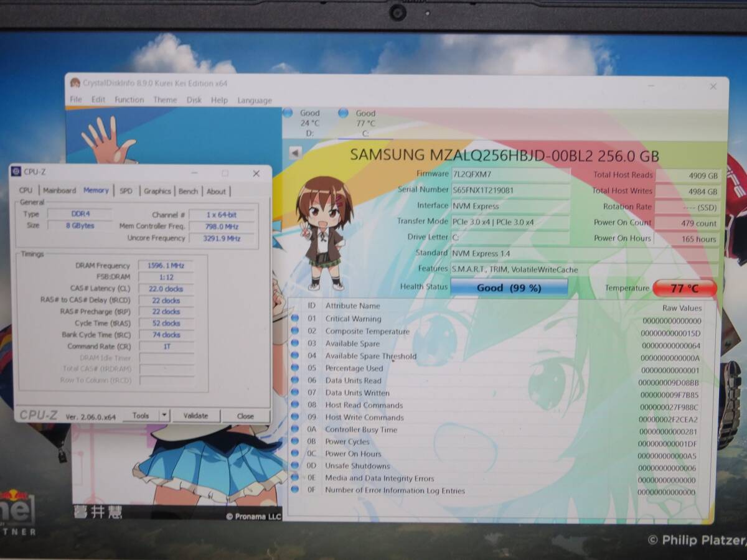Click Total Host Writes value 4984 GB
This screenshot has width=747, height=560.
(687, 192)
